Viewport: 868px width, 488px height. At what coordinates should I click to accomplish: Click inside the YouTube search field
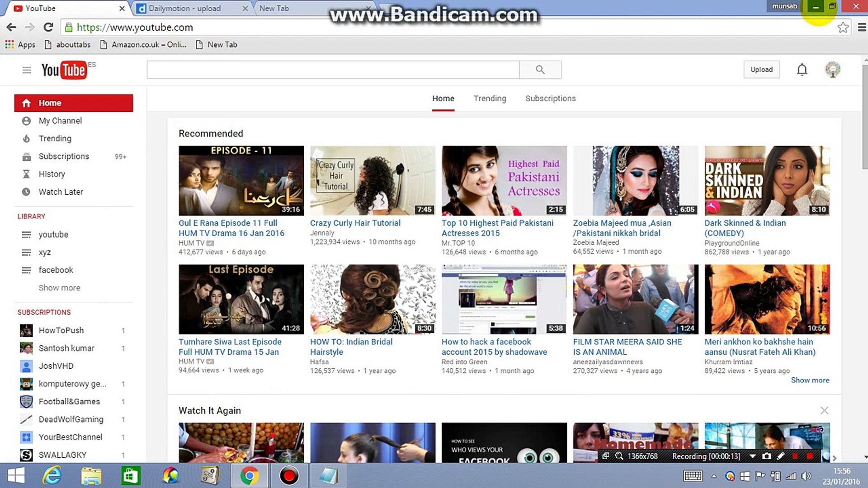[x=333, y=70]
